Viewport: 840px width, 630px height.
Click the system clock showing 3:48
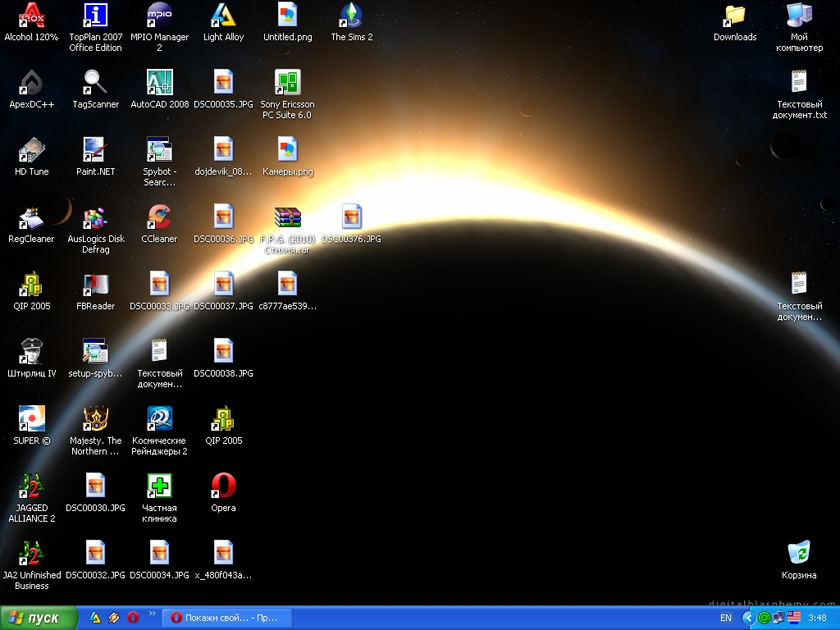(x=817, y=618)
